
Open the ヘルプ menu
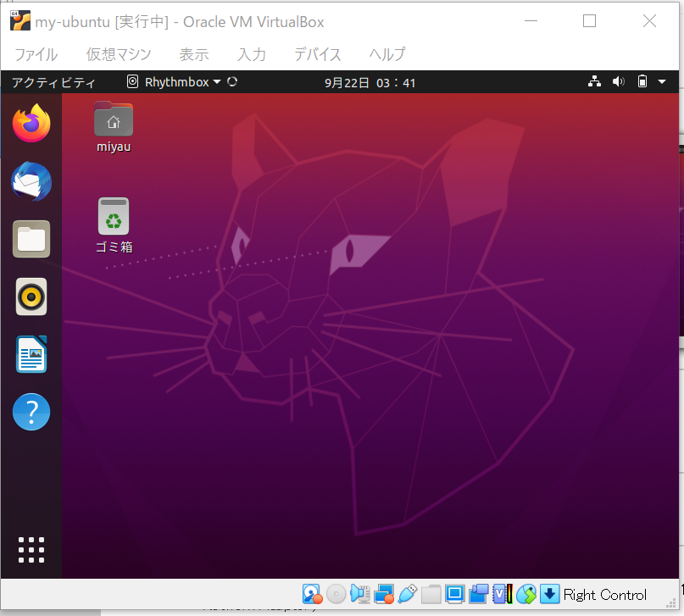point(387,54)
